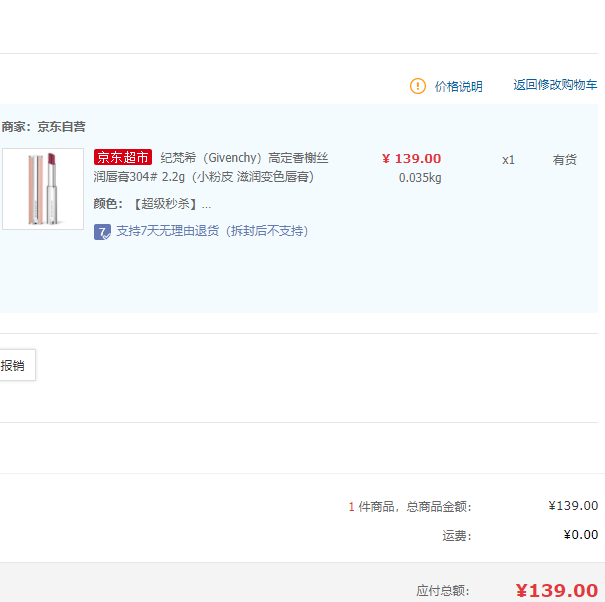Click the x1 quantity text

[508, 160]
